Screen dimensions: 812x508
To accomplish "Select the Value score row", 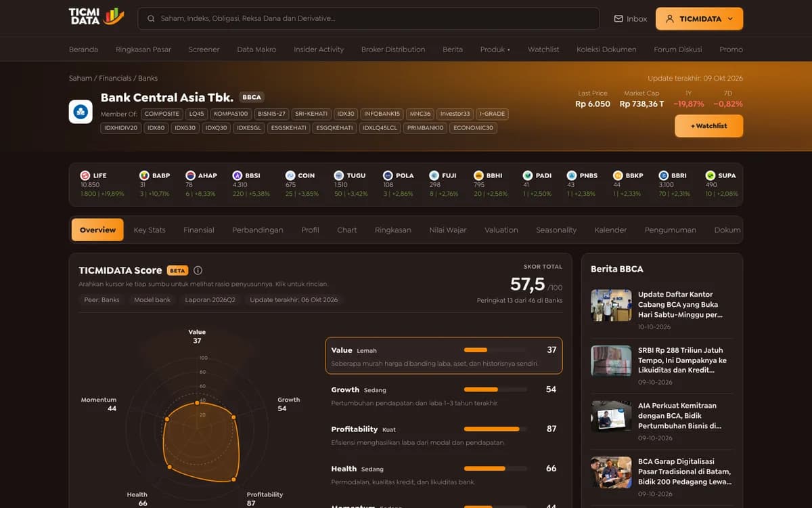I will pyautogui.click(x=444, y=356).
